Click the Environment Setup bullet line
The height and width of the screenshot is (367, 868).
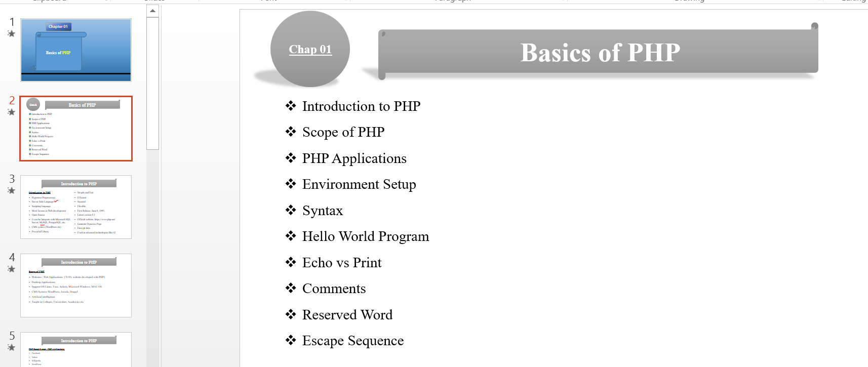(x=359, y=184)
